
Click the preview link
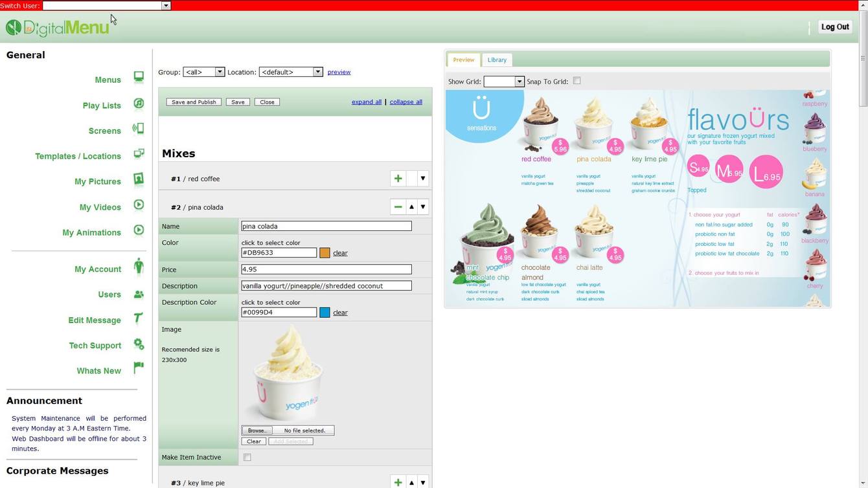point(339,72)
